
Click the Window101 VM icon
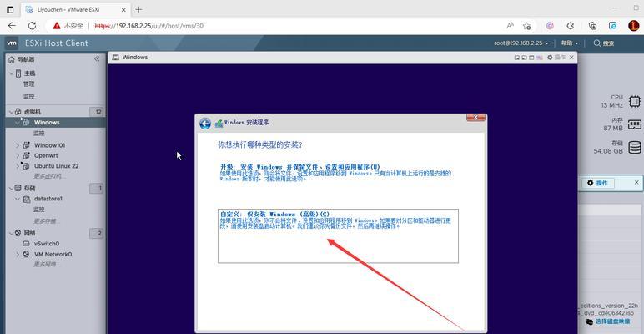click(x=27, y=145)
